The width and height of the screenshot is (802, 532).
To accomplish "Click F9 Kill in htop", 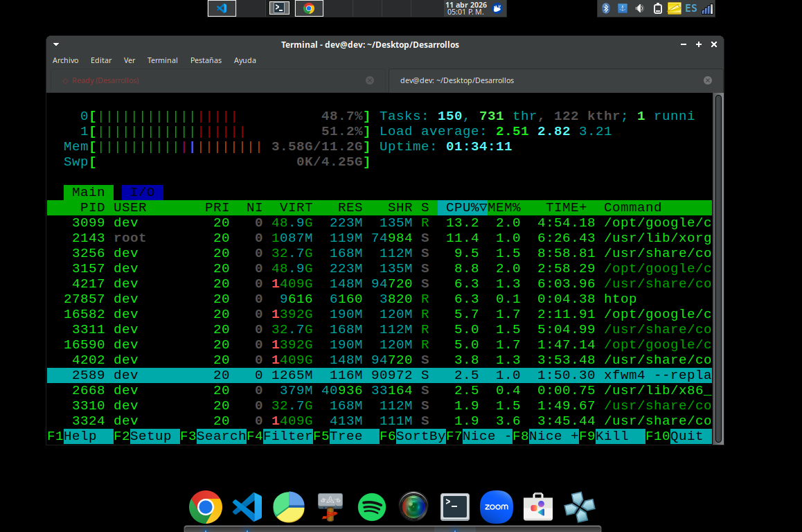I will 612,436.
